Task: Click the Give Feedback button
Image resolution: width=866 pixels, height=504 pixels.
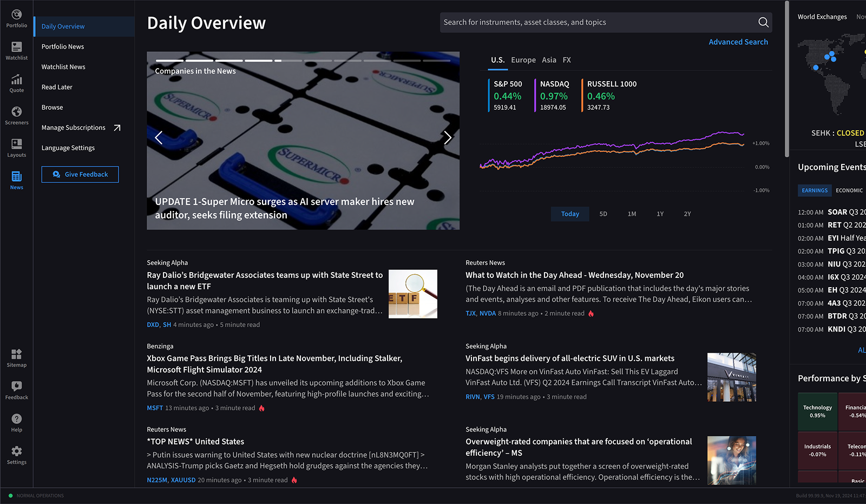Action: click(80, 175)
